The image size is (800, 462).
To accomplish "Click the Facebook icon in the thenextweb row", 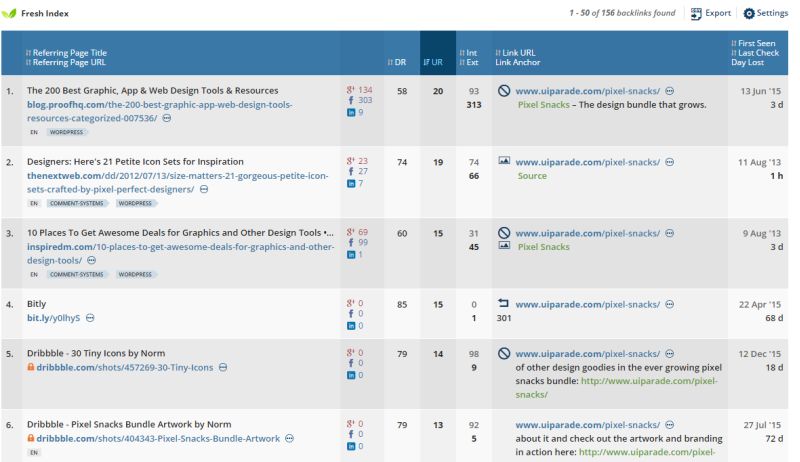I will click(x=351, y=172).
